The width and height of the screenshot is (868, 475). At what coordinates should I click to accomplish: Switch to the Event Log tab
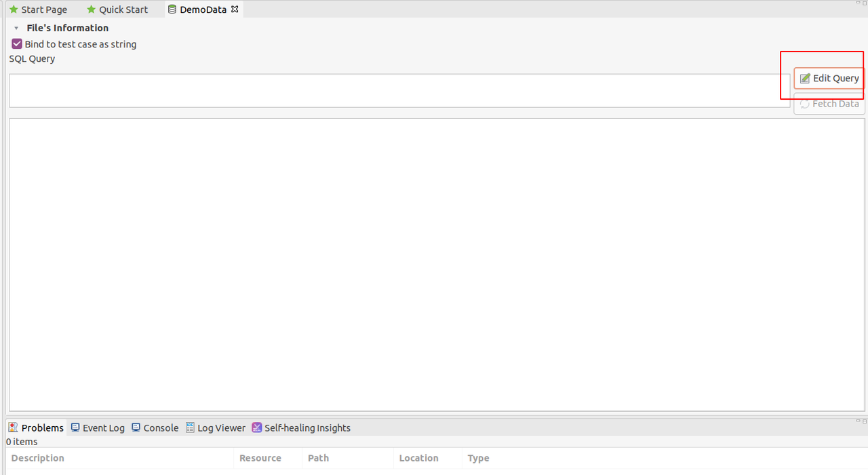tap(98, 427)
